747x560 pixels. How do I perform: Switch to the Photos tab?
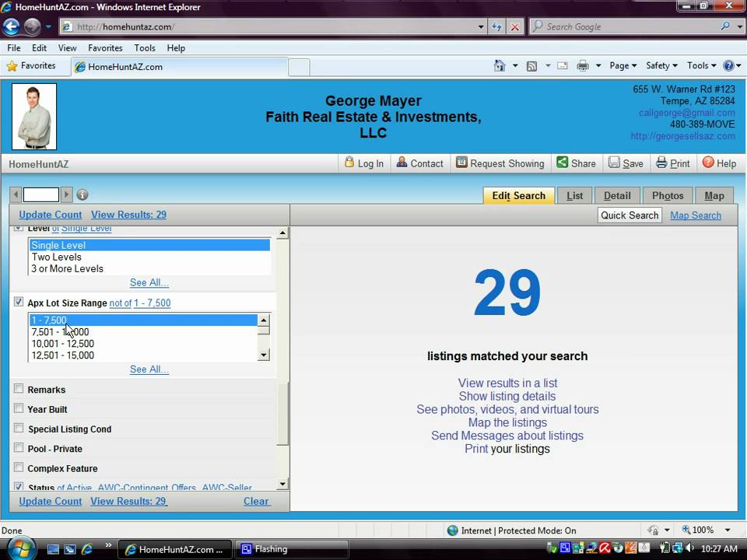pyautogui.click(x=668, y=196)
